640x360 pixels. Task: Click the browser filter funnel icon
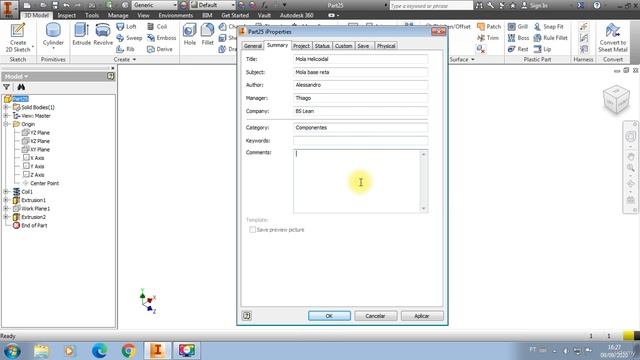pyautogui.click(x=7, y=87)
